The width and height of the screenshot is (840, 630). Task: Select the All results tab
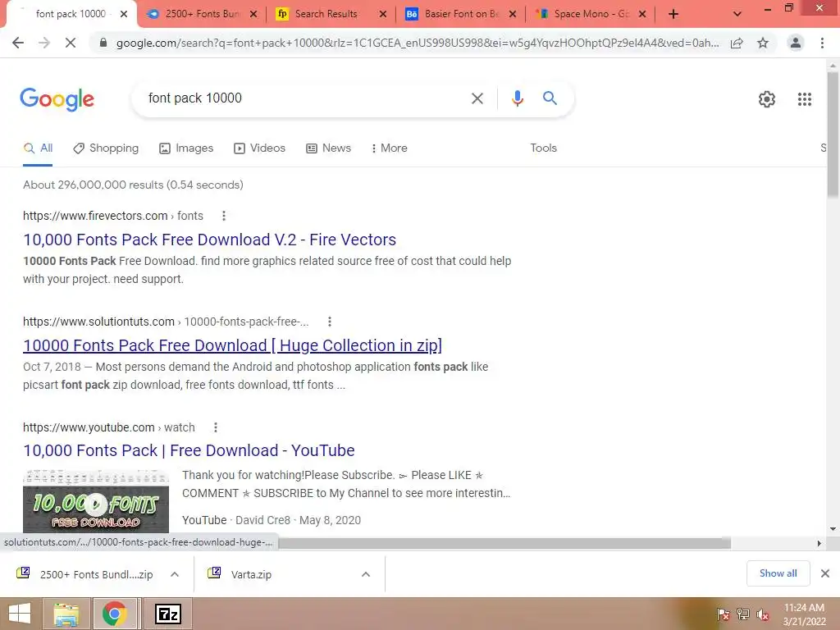(38, 148)
